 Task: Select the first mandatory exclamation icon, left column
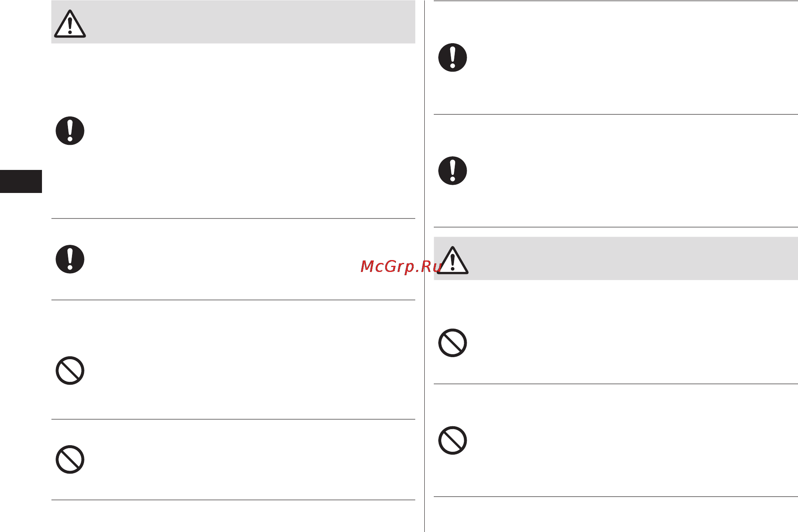click(x=70, y=131)
